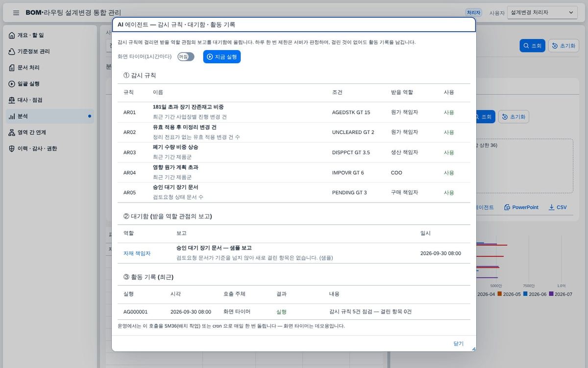Click 영향 원가 계획 초과 rule name
This screenshot has height=368, width=588.
(175, 167)
